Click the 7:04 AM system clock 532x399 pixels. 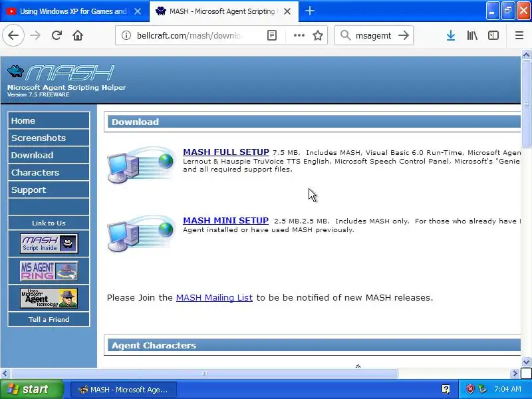point(507,389)
